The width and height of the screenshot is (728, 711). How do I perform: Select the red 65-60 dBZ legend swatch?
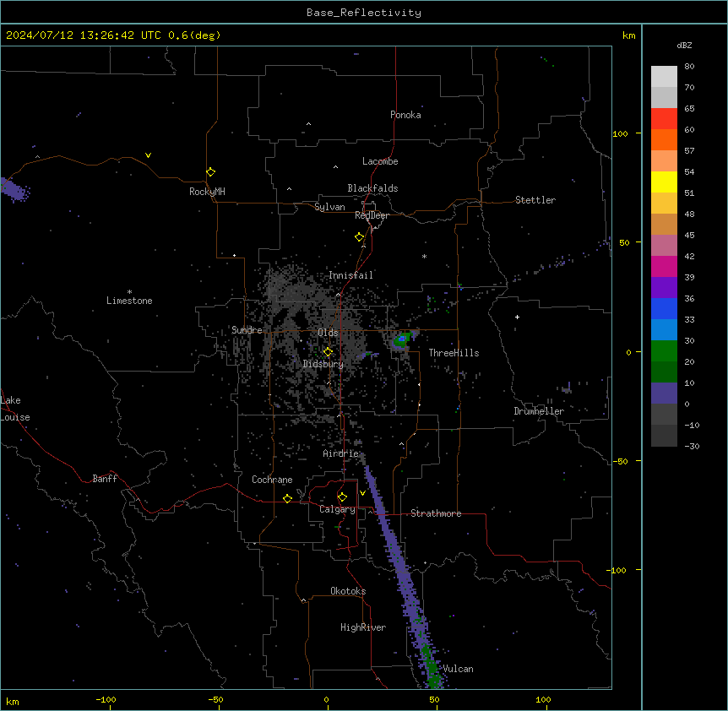coord(664,119)
